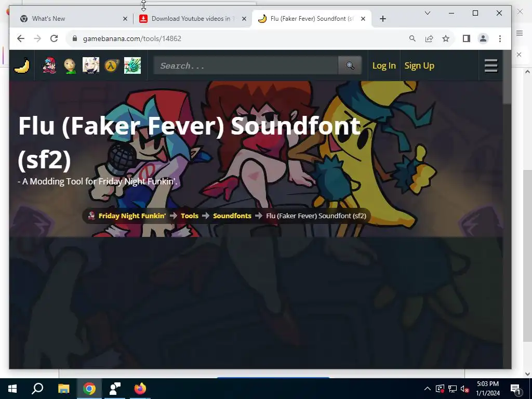Open the clock showing 5:03 PM
The height and width of the screenshot is (399, 532).
(x=487, y=389)
